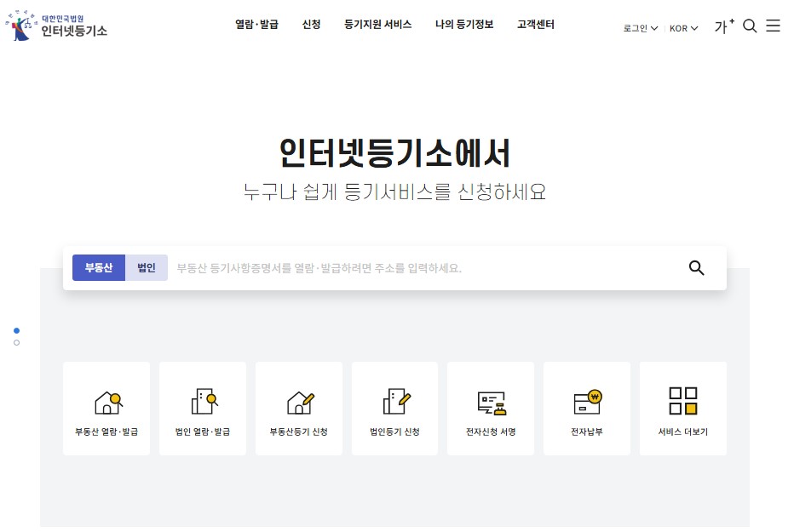Select the 전자납부 payment icon
This screenshot has width=794, height=532.
pos(586,408)
